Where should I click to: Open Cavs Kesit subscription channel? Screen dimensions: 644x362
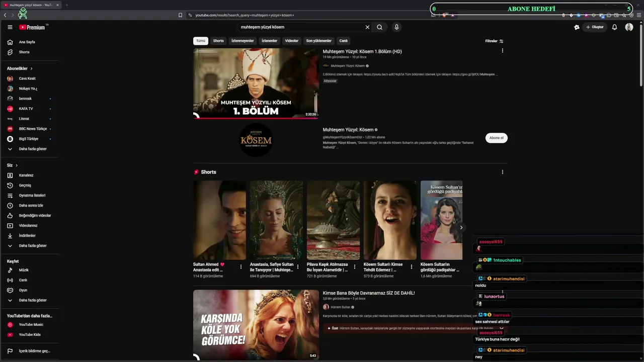pyautogui.click(x=27, y=78)
